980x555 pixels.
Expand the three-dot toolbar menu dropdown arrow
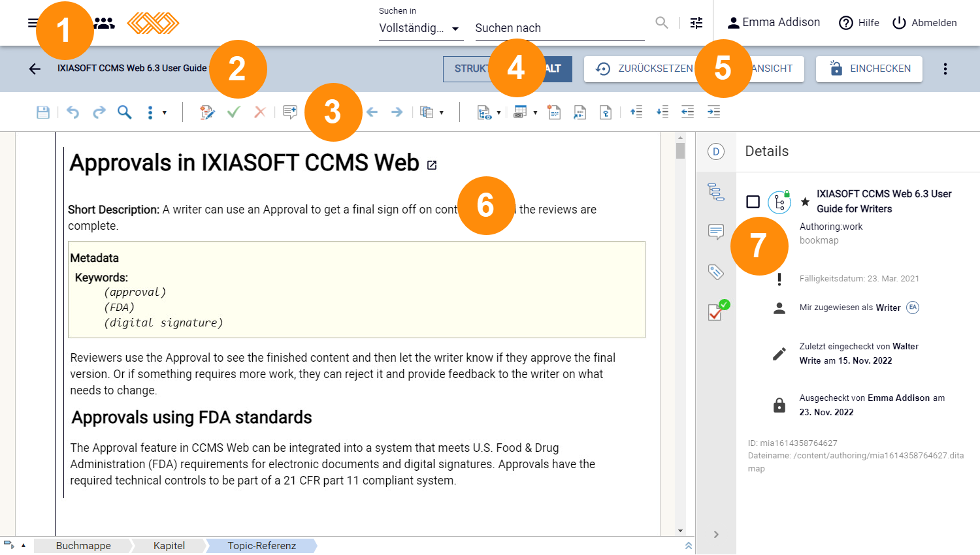pyautogui.click(x=165, y=113)
